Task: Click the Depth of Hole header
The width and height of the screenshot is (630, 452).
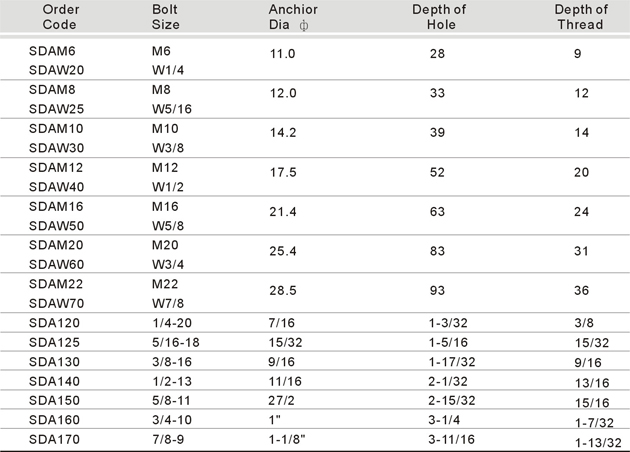Action: [x=439, y=17]
